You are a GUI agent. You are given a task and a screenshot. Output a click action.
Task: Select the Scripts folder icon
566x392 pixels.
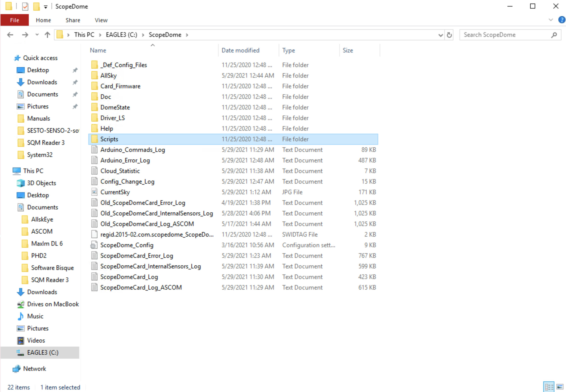pyautogui.click(x=94, y=139)
